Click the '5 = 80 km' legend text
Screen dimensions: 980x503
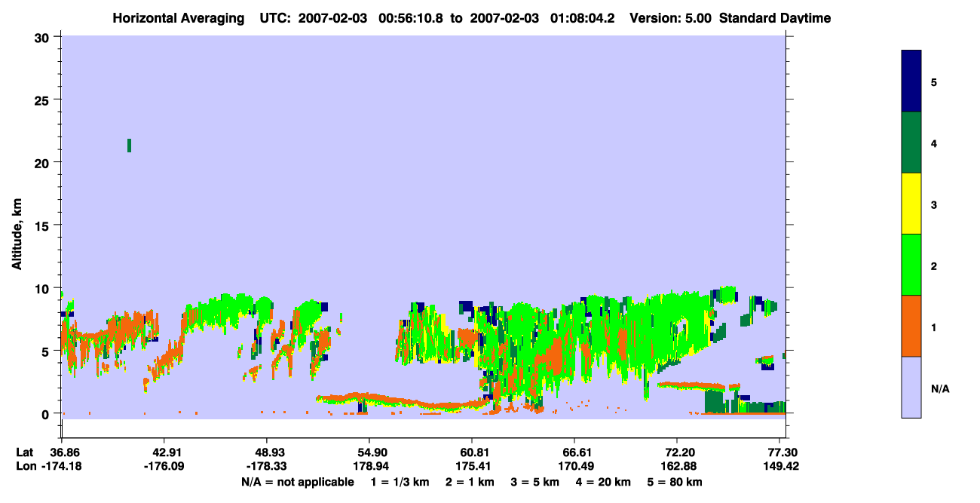click(676, 482)
